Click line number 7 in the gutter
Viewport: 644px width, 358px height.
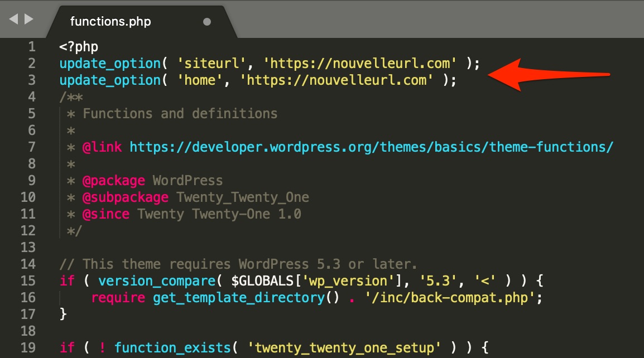coord(32,147)
